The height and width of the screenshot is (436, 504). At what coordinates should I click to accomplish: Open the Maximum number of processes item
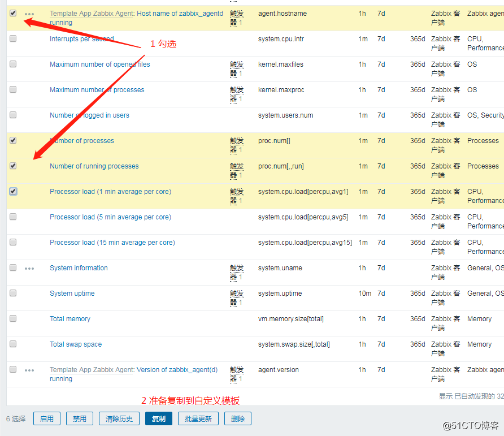click(x=97, y=90)
